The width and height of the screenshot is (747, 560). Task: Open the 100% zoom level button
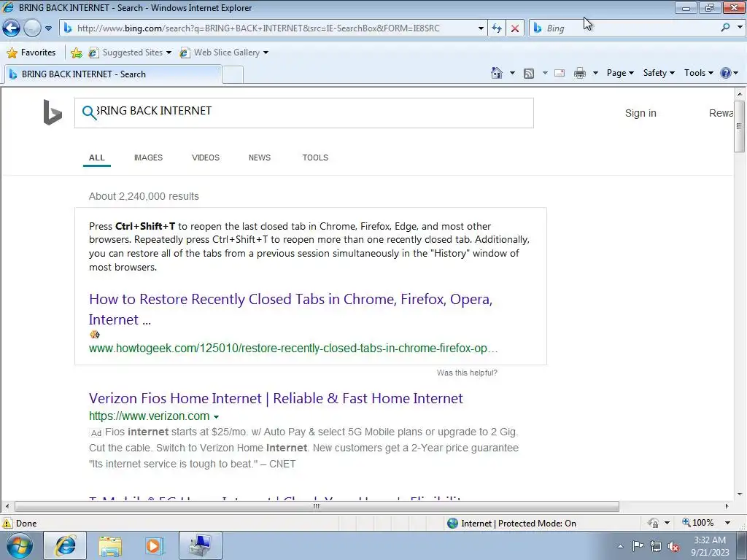[x=698, y=523]
